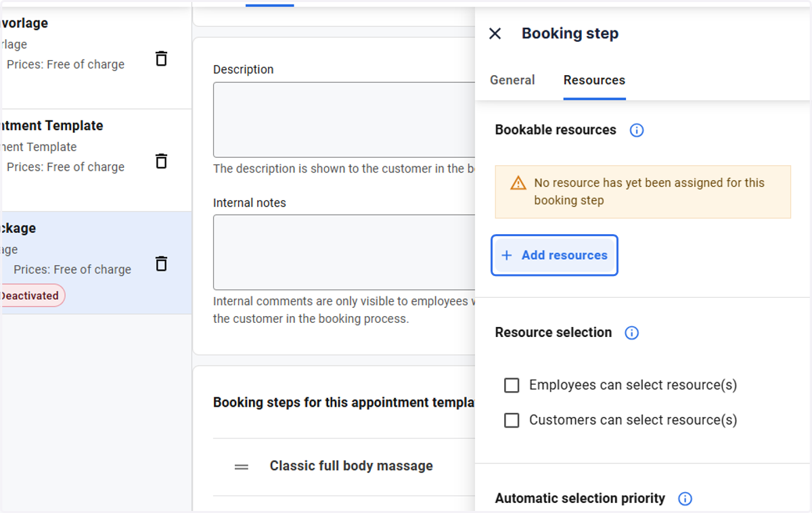Tick Customers can select resource(s) checkbox
The image size is (812, 513).
pos(512,420)
